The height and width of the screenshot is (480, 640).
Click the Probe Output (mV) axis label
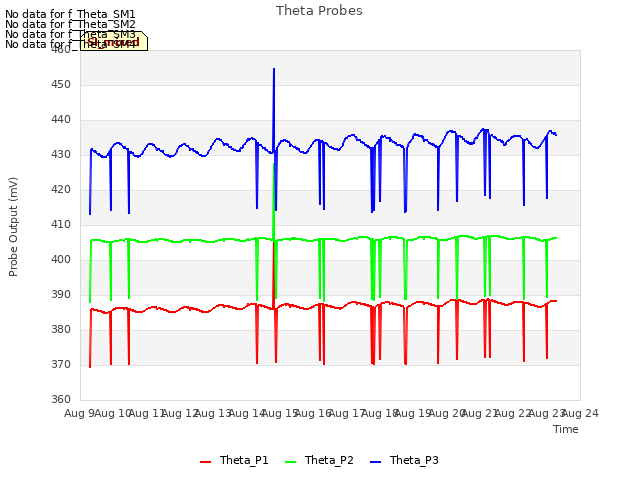[13, 227]
